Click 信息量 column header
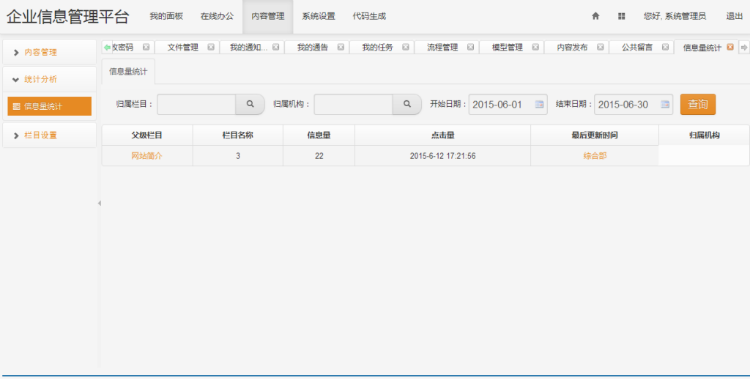 pos(319,135)
